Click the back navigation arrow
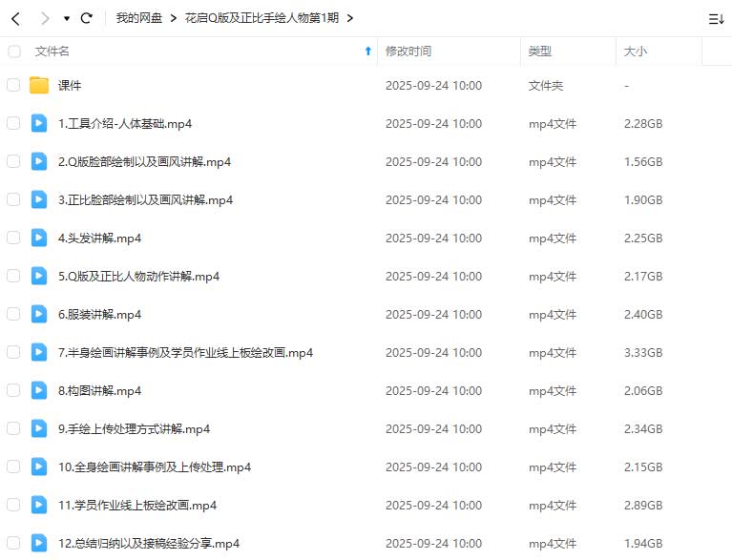Screen dimensions: 732x560 16,18
